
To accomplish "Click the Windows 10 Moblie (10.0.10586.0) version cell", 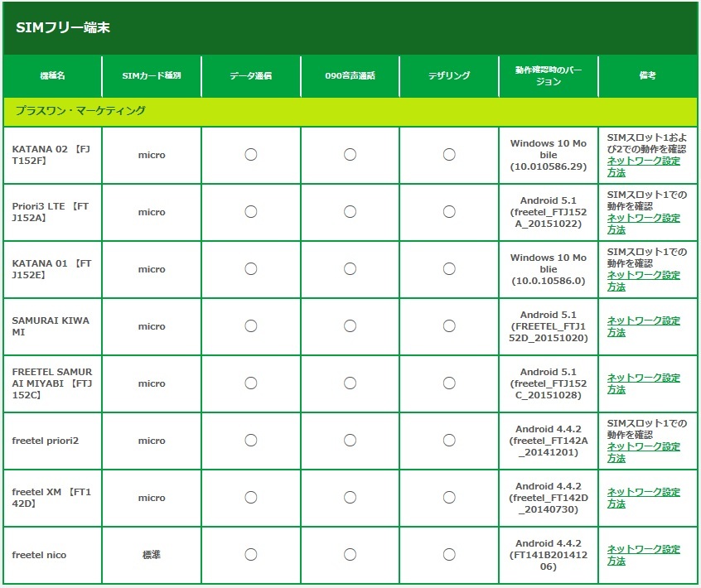I will [549, 269].
